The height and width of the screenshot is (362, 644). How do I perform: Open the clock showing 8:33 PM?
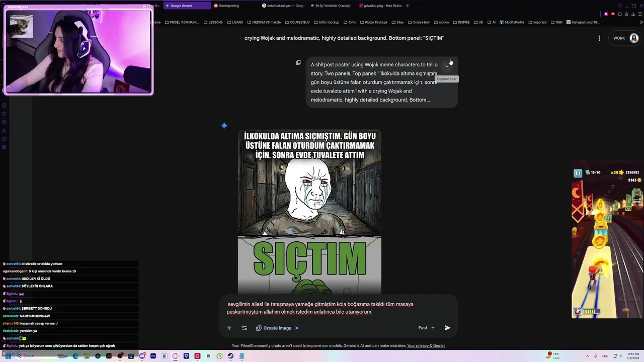tap(633, 356)
